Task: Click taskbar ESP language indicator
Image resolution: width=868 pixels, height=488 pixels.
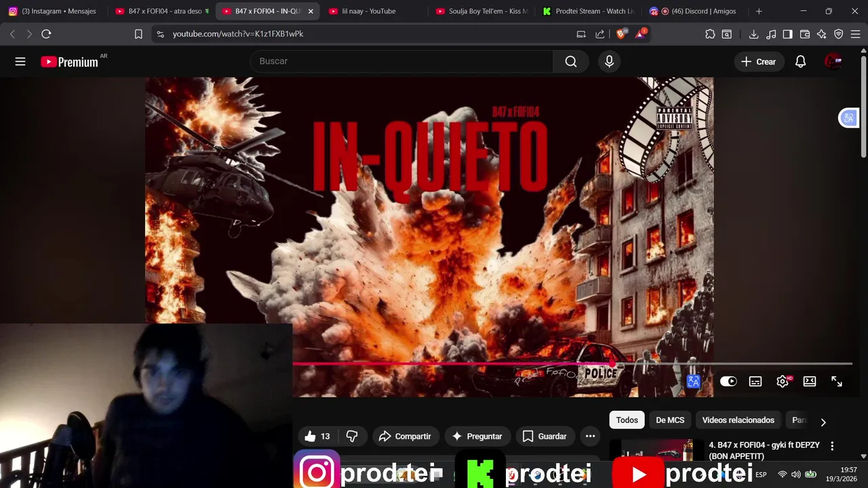Action: (761, 474)
